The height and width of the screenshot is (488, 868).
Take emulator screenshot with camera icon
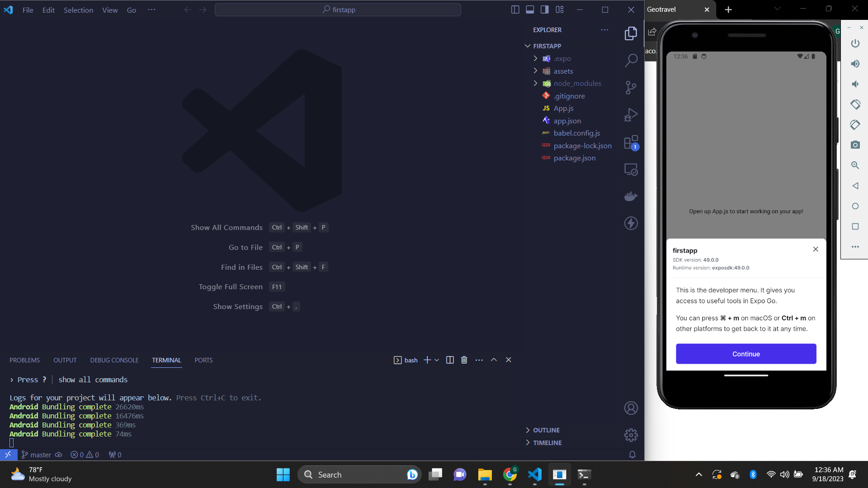point(855,145)
